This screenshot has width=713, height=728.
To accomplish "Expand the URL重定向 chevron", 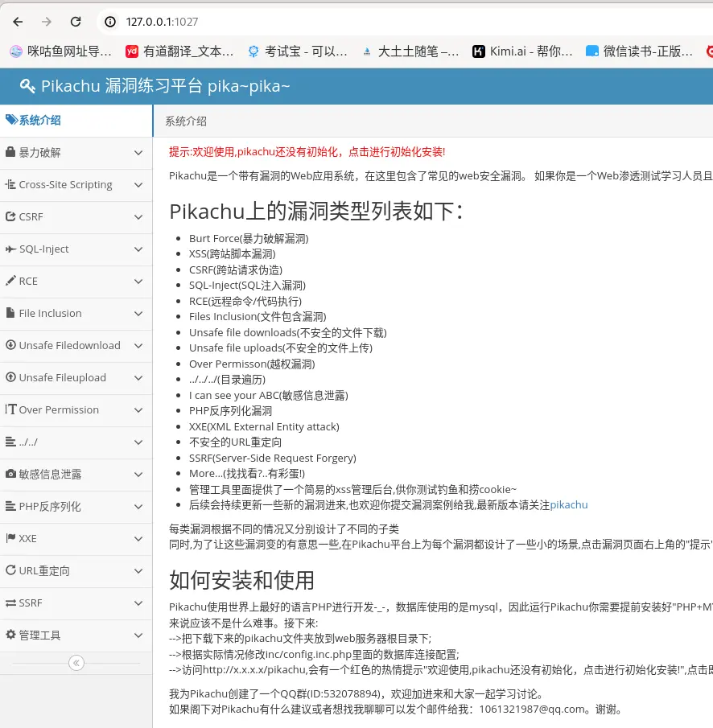I will (x=138, y=570).
